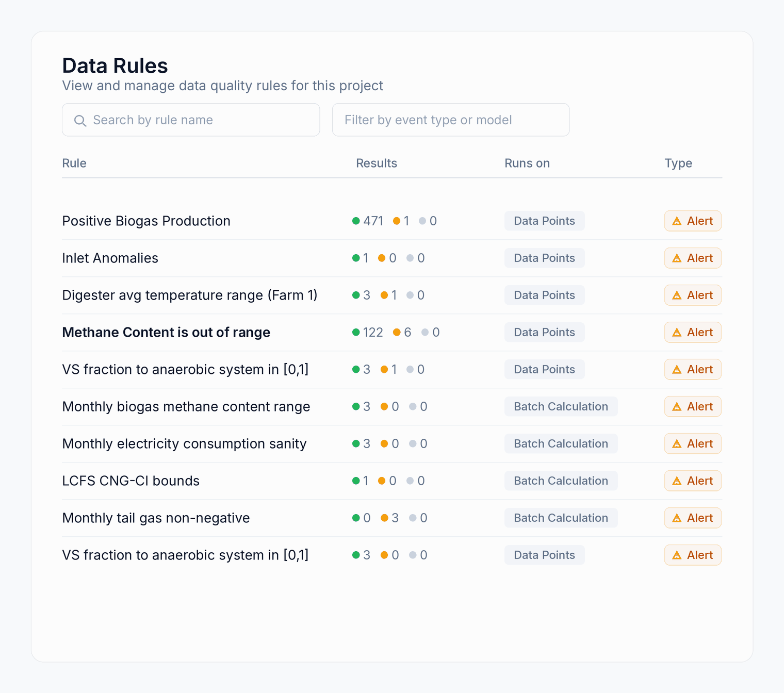This screenshot has height=693, width=784.
Task: Click Data Points badge for Inlet Anomalies
Action: 545,258
